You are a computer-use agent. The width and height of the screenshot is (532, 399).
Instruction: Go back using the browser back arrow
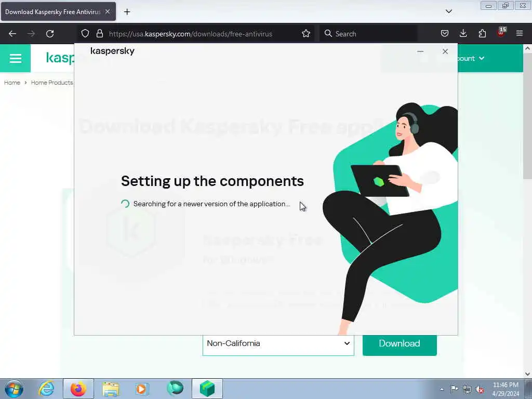click(x=12, y=34)
